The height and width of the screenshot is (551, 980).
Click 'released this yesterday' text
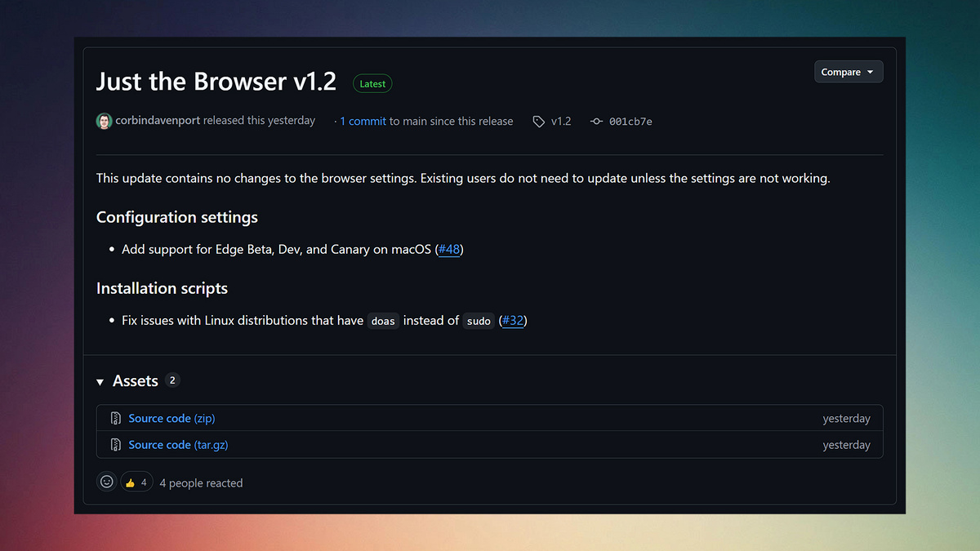coord(259,120)
